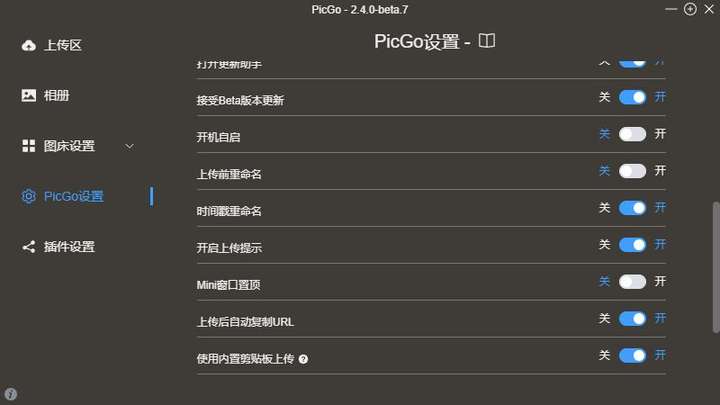Toggle the Mini窗口置顶 switch
This screenshot has height=405, width=720.
[x=632, y=282]
